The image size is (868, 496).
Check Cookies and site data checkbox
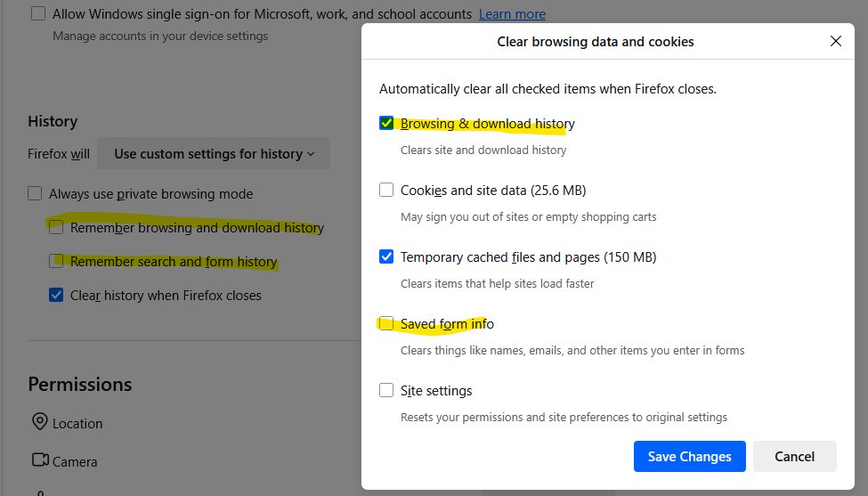386,190
